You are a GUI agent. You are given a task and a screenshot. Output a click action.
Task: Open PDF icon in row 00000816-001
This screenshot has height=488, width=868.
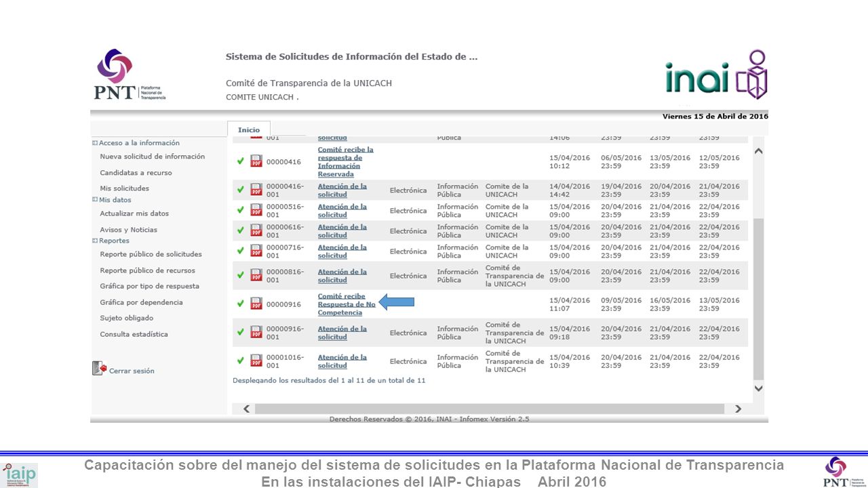256,275
